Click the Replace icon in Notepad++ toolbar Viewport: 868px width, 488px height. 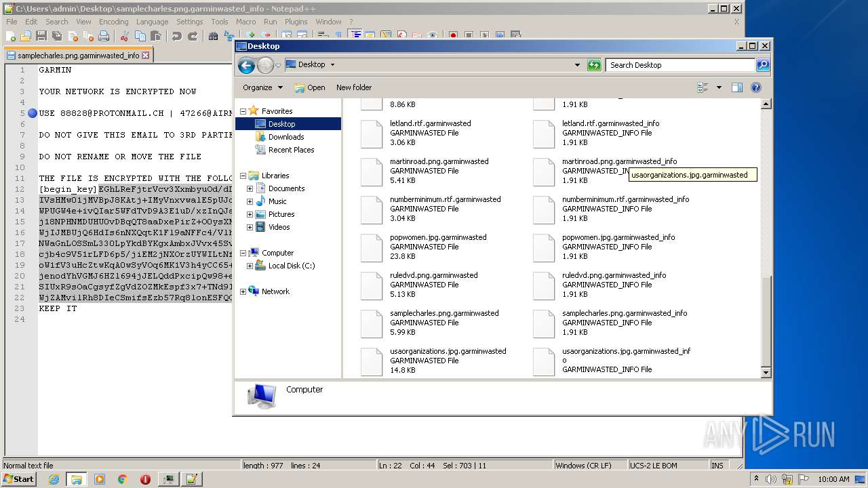pyautogui.click(x=229, y=36)
